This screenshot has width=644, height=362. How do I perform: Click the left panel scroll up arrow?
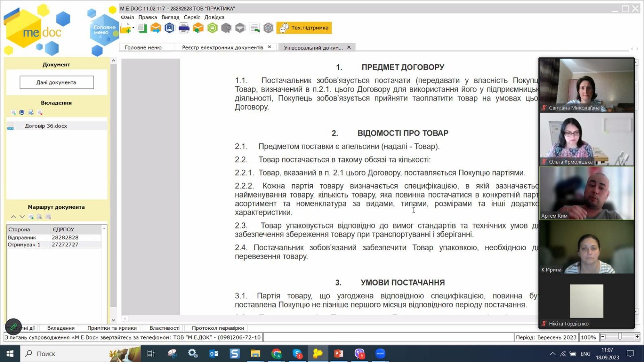pyautogui.click(x=114, y=61)
